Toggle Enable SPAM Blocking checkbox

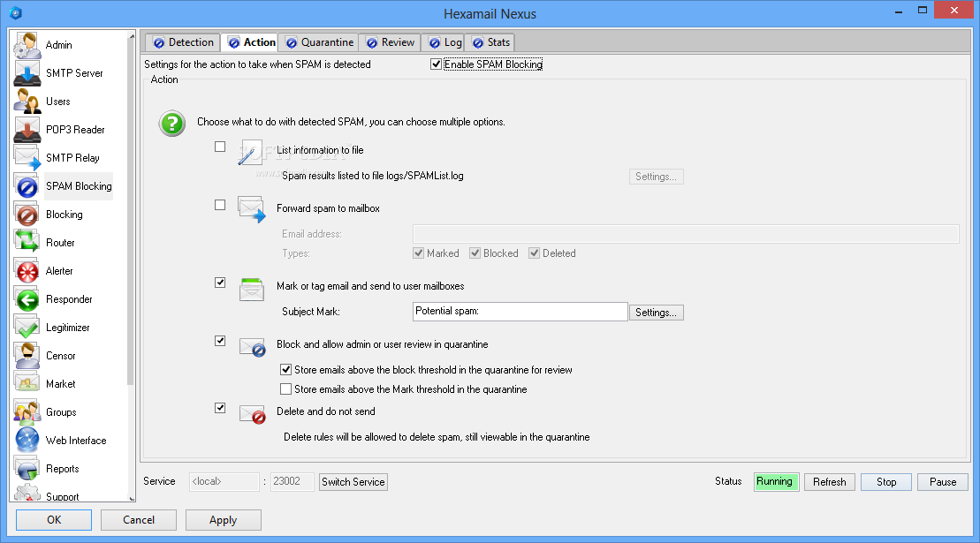tap(436, 64)
